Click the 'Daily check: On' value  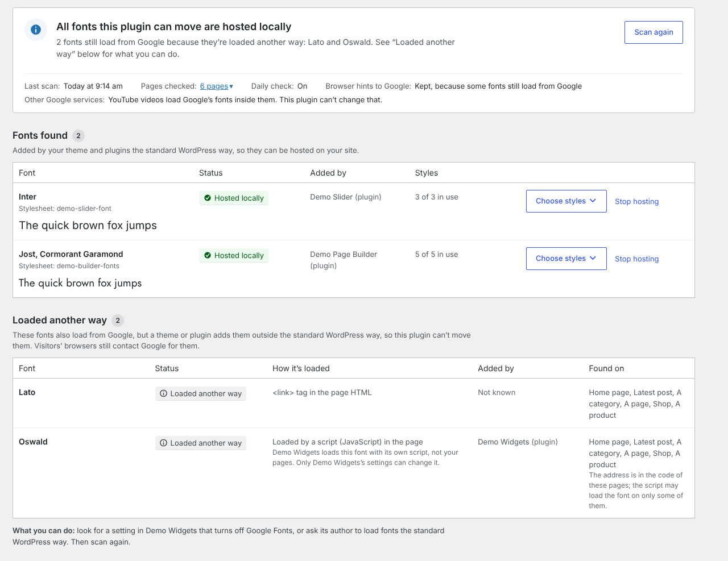pyautogui.click(x=302, y=86)
